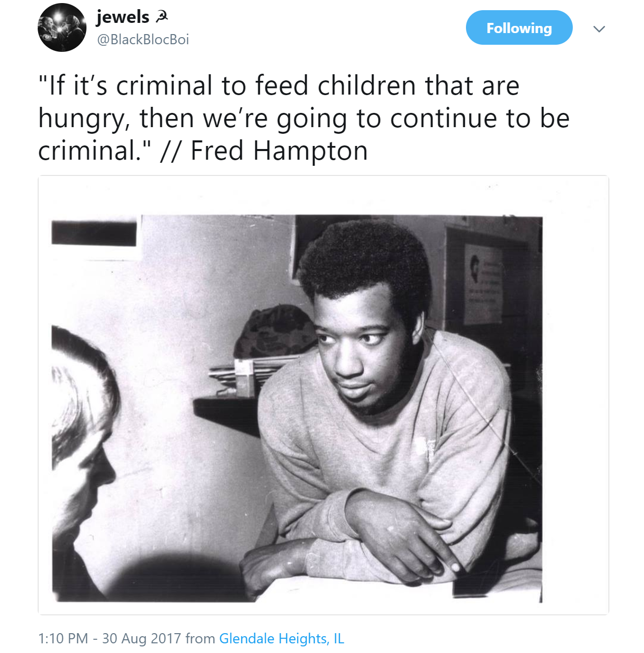
Task: Open the @BlackBlocBoi handle link
Action: 143,40
